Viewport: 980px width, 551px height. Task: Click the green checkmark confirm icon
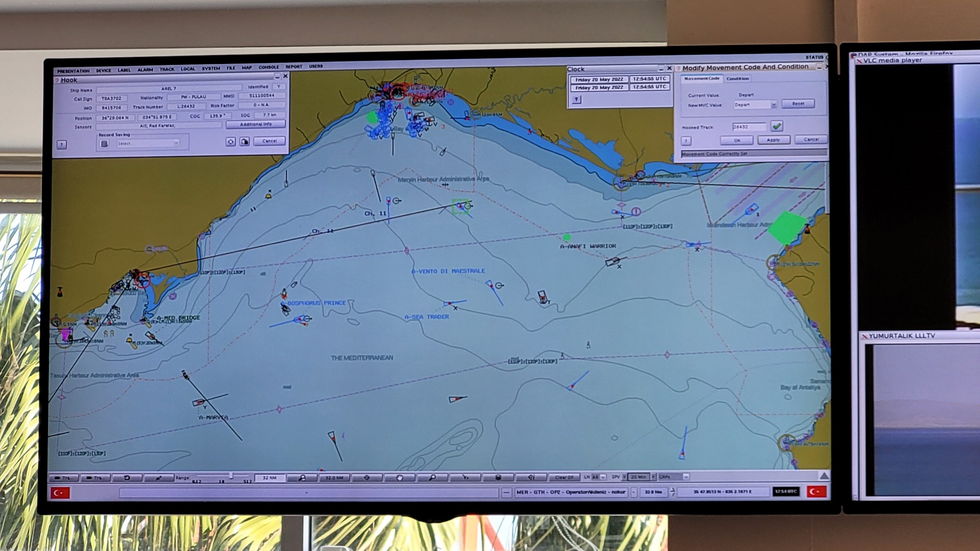click(777, 126)
